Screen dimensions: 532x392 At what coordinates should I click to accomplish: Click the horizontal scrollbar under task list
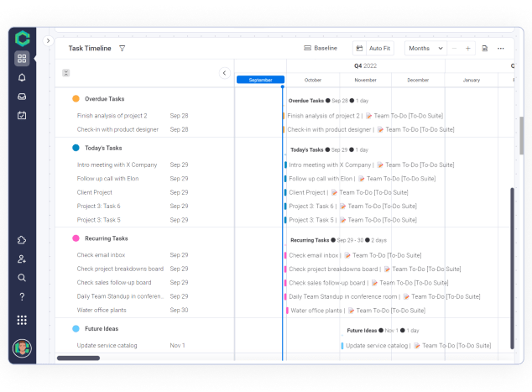[x=78, y=358]
